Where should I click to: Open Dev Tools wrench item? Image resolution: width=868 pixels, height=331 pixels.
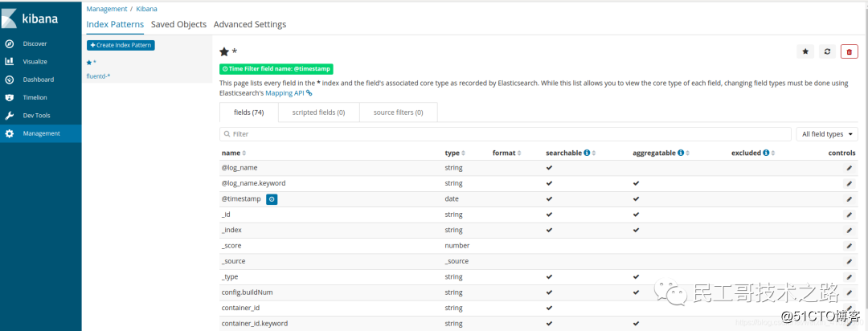36,115
